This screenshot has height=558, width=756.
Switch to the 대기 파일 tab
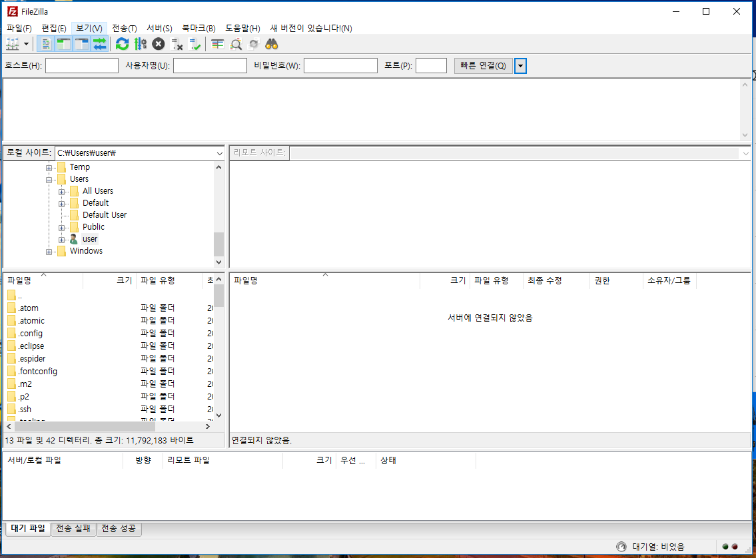[28, 528]
